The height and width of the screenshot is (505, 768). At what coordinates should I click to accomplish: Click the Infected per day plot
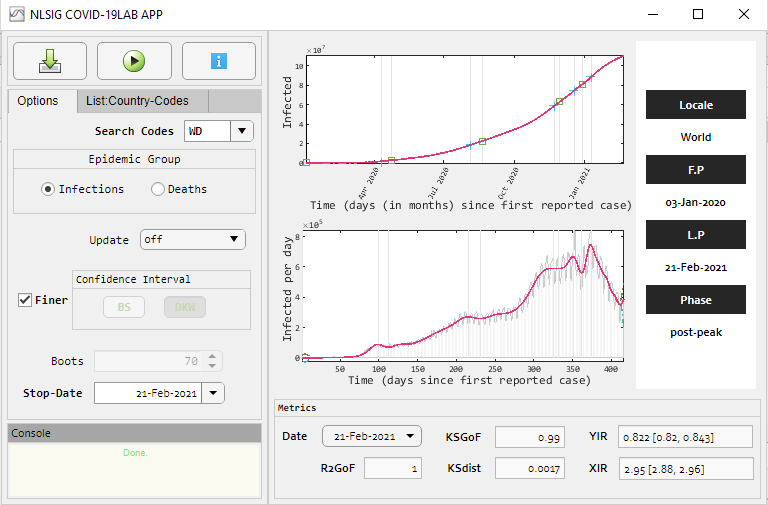click(464, 295)
